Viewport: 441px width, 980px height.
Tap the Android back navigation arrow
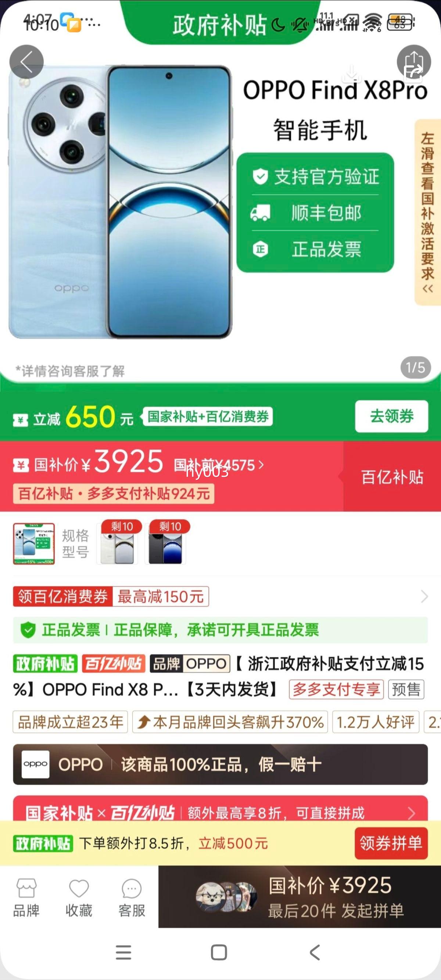[x=315, y=952]
